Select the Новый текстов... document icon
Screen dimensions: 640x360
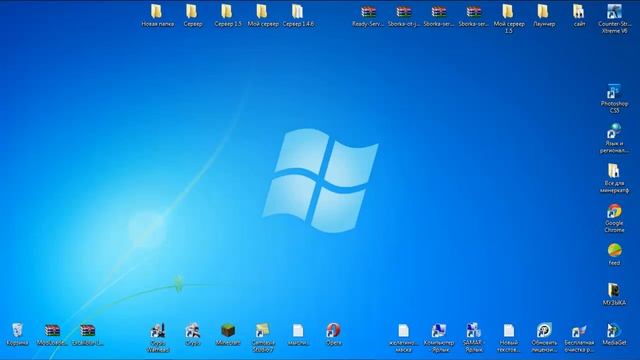pyautogui.click(x=509, y=331)
